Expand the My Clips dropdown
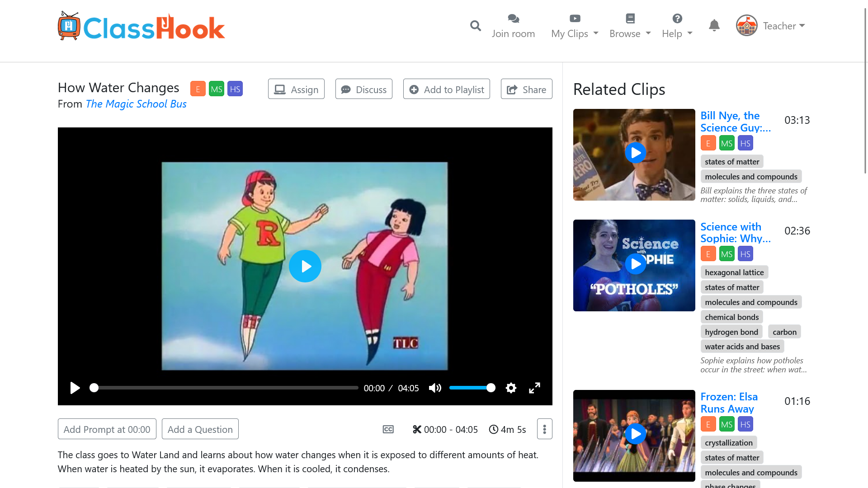The image size is (868, 488). [575, 26]
